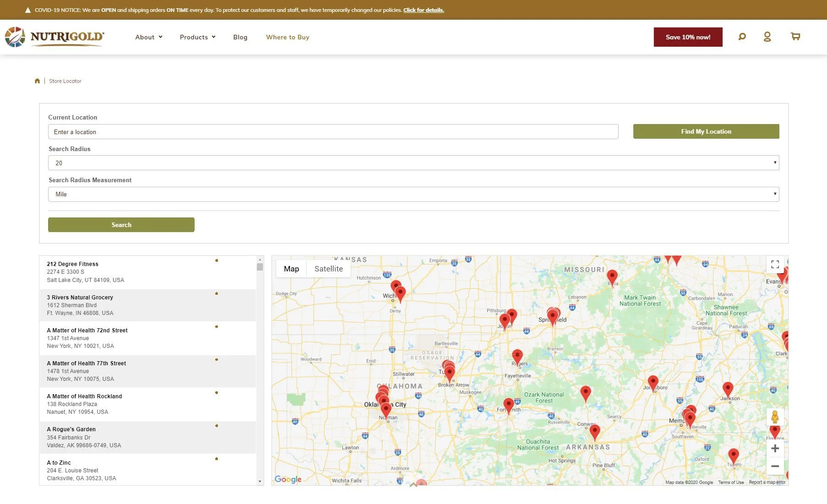Open the Search Radius Measurement dropdown

point(413,194)
